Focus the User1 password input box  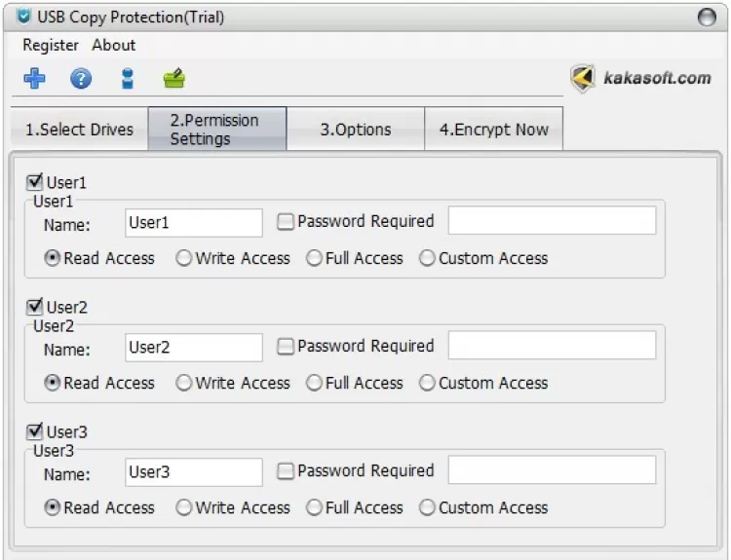tap(552, 221)
